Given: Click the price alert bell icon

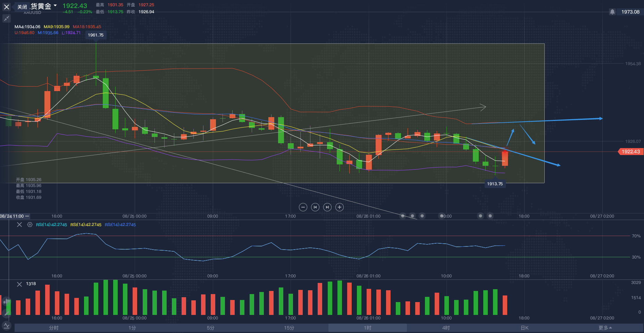Looking at the screenshot, I should (x=612, y=12).
